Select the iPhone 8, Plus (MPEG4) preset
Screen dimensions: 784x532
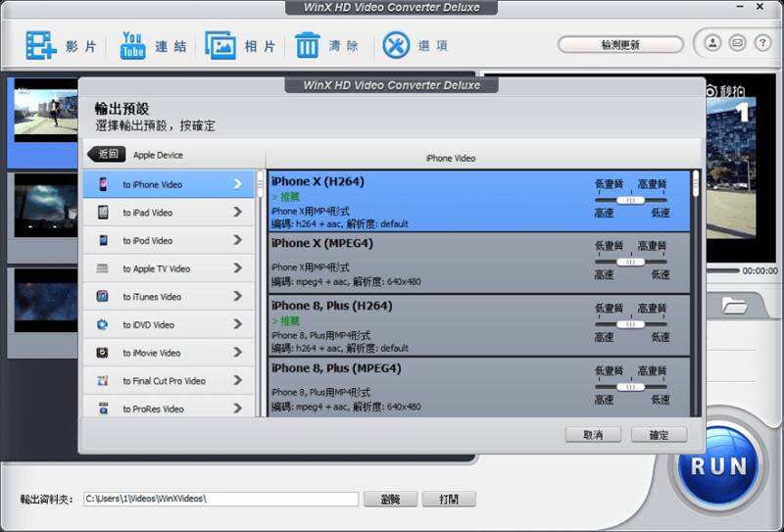(479, 387)
